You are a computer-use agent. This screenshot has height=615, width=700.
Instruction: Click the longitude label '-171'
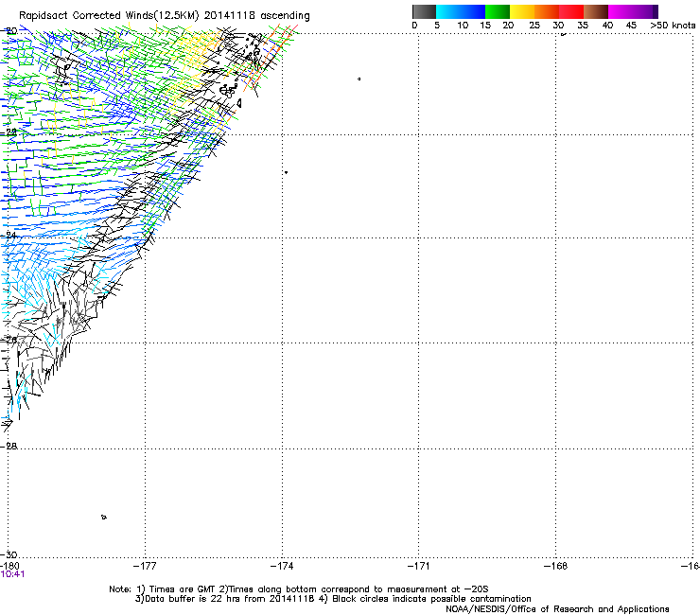pos(419,566)
